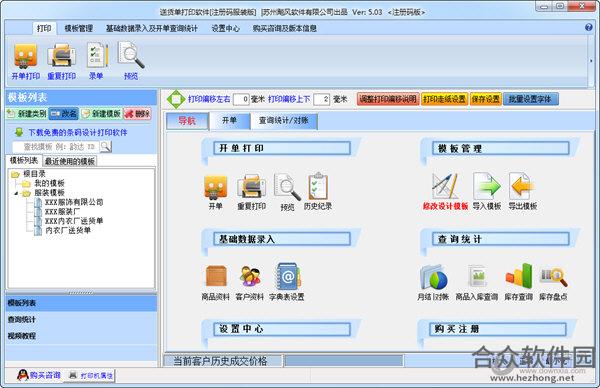This screenshot has width=600, height=388.
Task: Open the 字典表设置 address book icon
Action: tap(287, 282)
